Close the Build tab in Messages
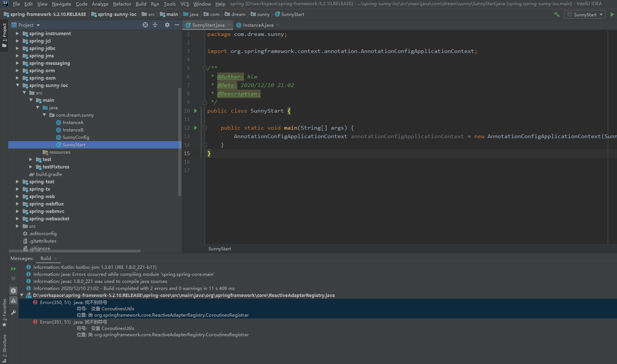This screenshot has width=617, height=364. (55, 258)
